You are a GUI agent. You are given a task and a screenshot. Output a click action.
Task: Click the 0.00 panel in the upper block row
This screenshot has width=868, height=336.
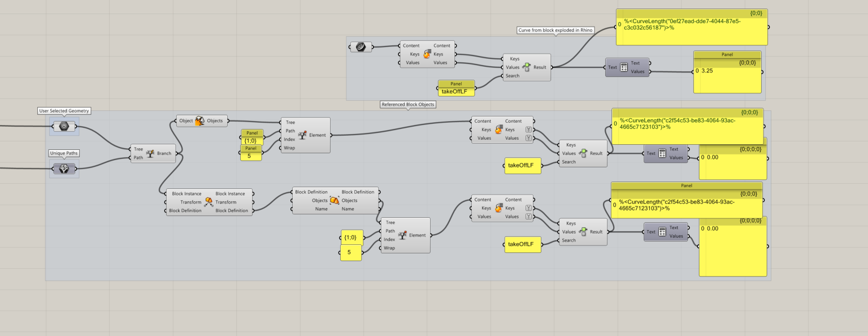(x=733, y=162)
